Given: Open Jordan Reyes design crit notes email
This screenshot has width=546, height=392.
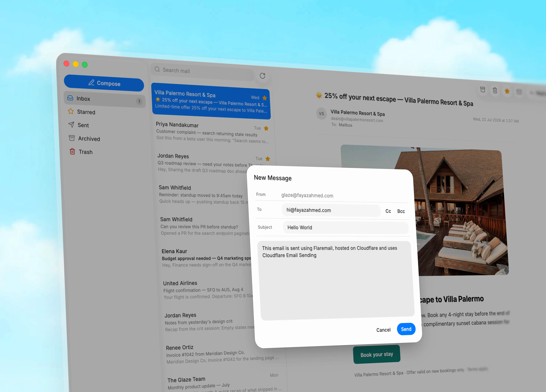Looking at the screenshot, I should tap(209, 322).
